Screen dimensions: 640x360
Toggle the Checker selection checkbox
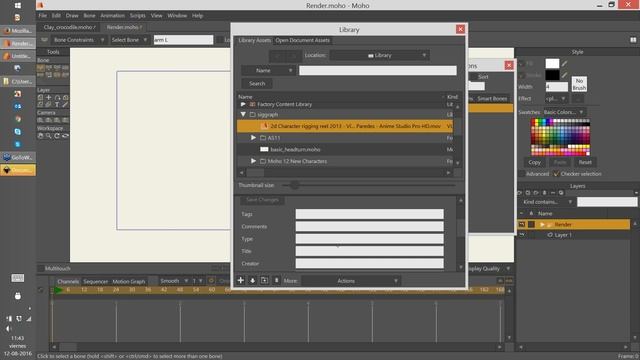point(556,174)
